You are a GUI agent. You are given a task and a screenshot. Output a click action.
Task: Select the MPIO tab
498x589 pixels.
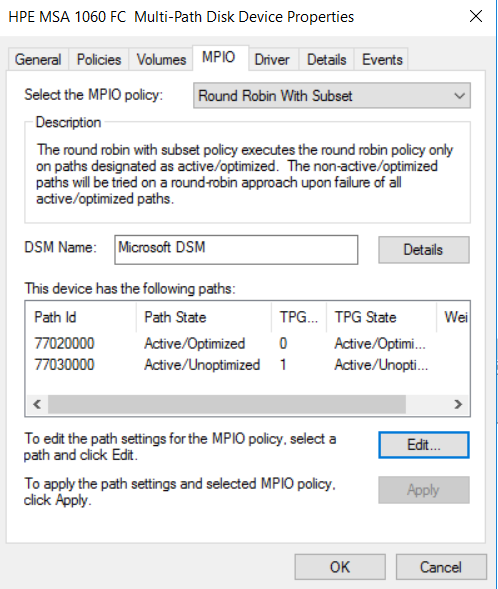219,57
